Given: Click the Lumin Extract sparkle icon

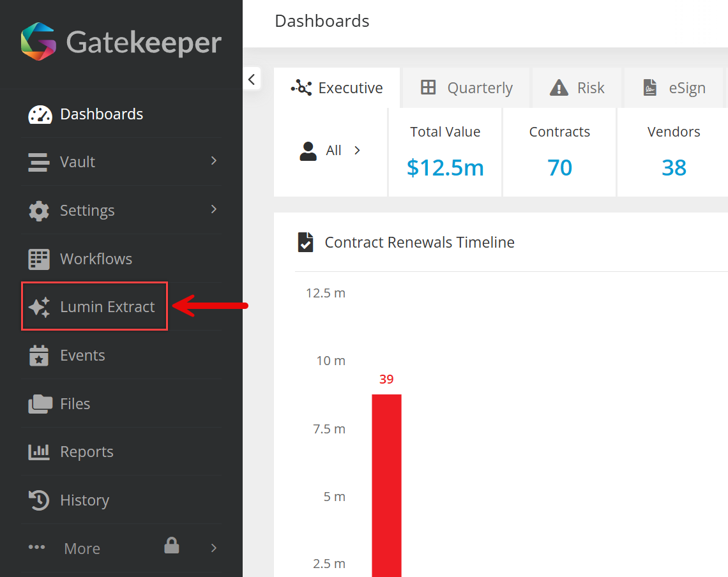Looking at the screenshot, I should coord(40,307).
